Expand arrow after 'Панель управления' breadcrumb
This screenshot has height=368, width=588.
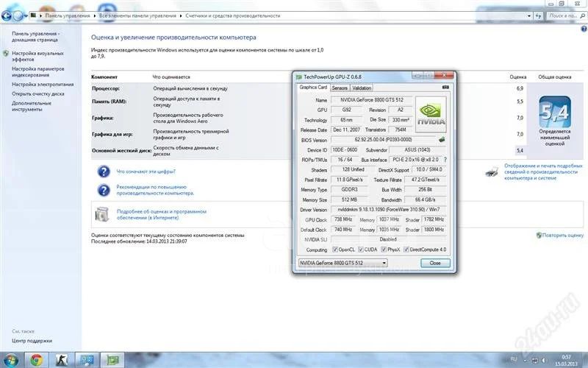pos(95,15)
